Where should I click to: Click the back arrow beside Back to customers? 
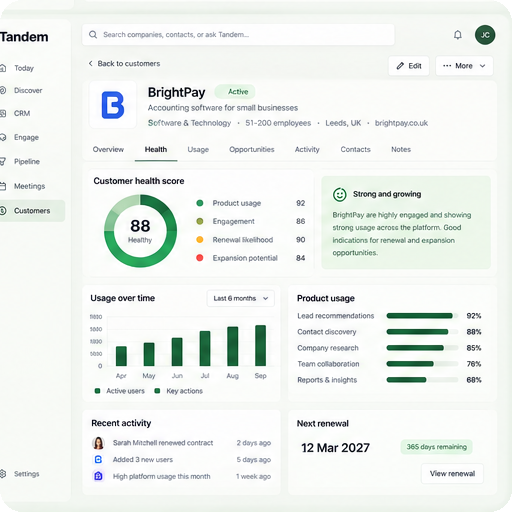[x=90, y=63]
